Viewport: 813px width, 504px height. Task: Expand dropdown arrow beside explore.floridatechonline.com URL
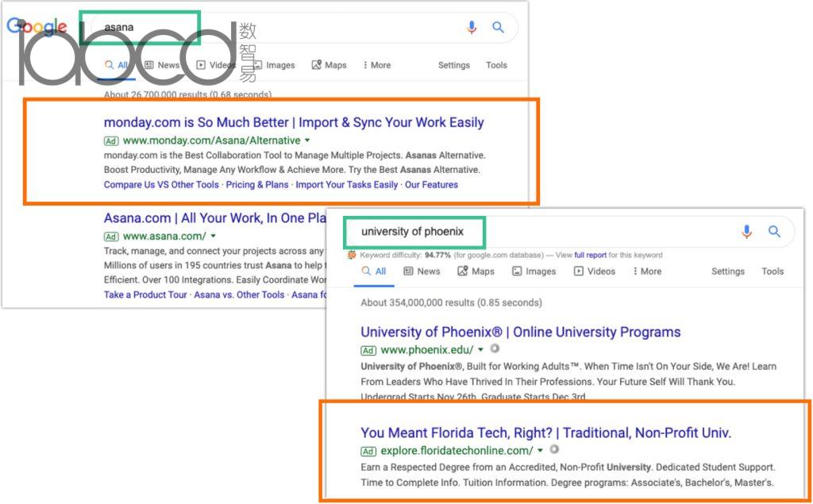point(540,450)
